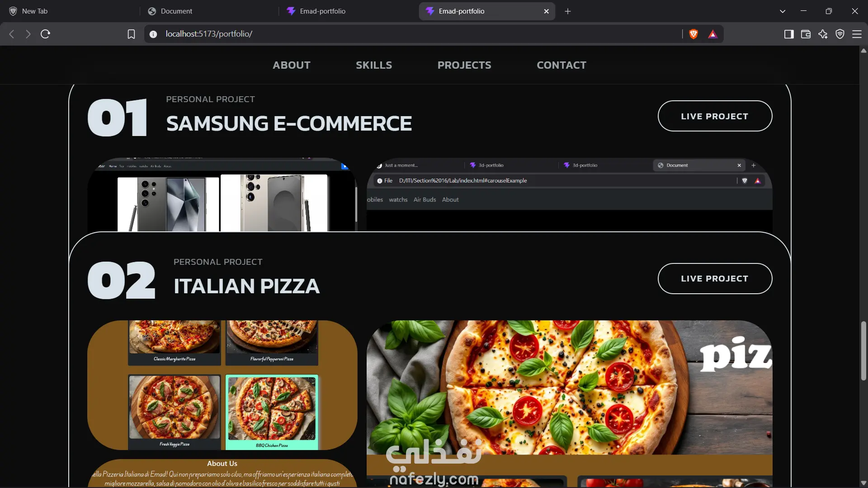Screen dimensions: 868x488
Task: Click PERSONAL PROJECT label above Italian Pizza
Action: pyautogui.click(x=218, y=262)
